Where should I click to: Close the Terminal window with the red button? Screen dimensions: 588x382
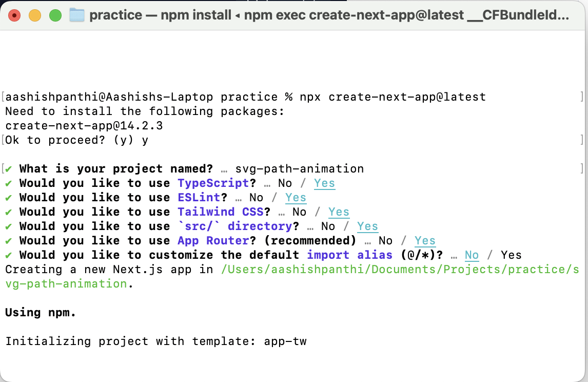[14, 15]
